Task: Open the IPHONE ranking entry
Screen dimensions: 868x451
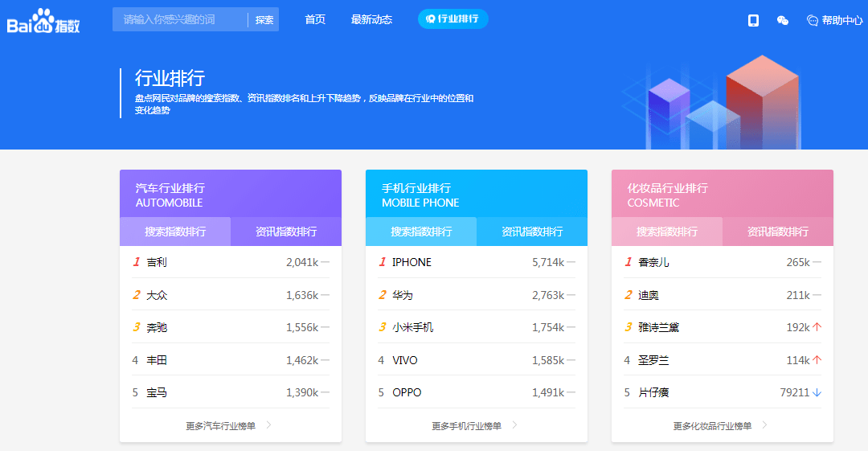Action: (x=411, y=262)
